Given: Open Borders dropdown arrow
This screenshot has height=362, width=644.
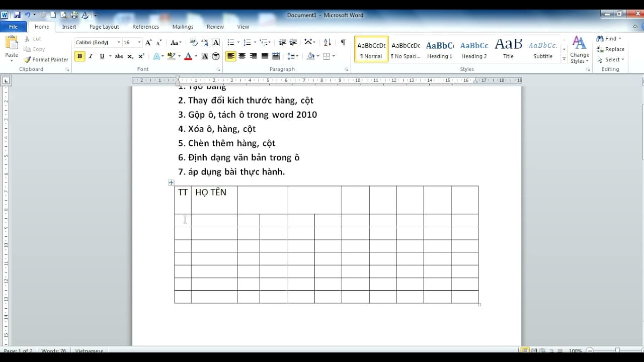Looking at the screenshot, I should [x=333, y=56].
